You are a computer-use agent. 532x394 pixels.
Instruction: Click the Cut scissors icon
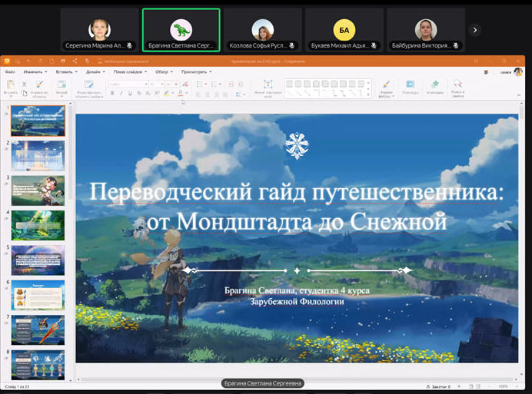coord(24,84)
